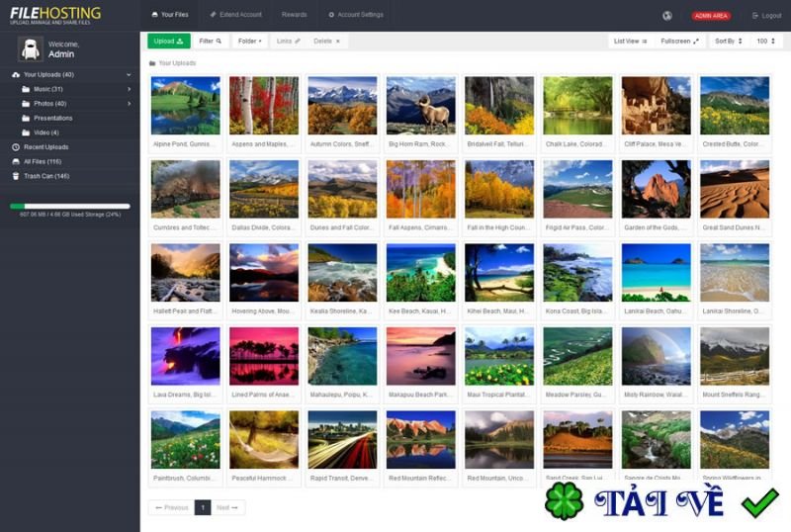Image resolution: width=791 pixels, height=532 pixels.
Task: Switch to List View
Action: click(x=630, y=42)
